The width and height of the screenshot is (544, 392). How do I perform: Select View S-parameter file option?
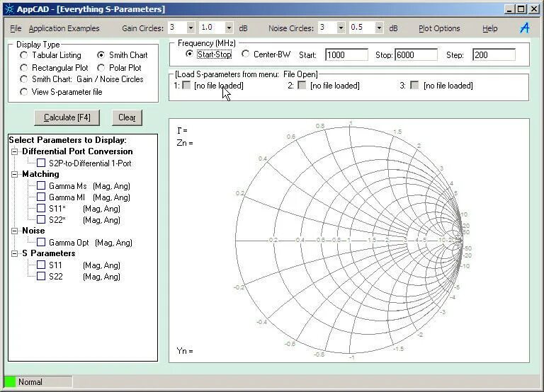[x=23, y=92]
